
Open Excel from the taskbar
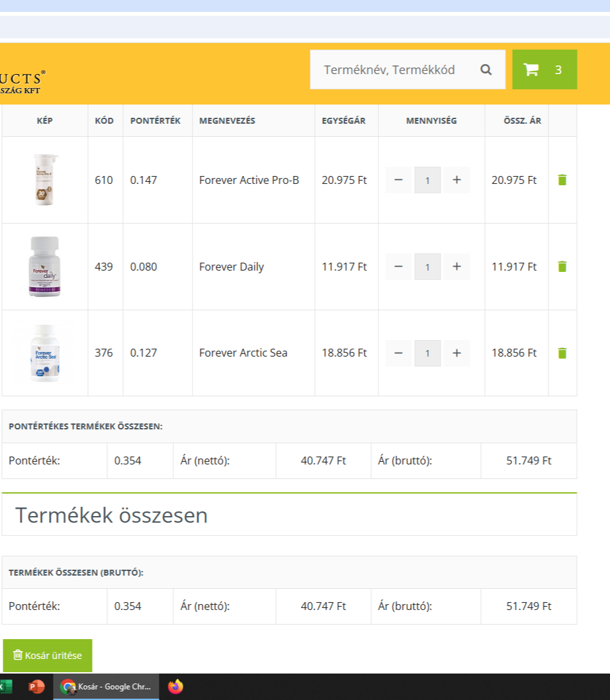point(5,687)
